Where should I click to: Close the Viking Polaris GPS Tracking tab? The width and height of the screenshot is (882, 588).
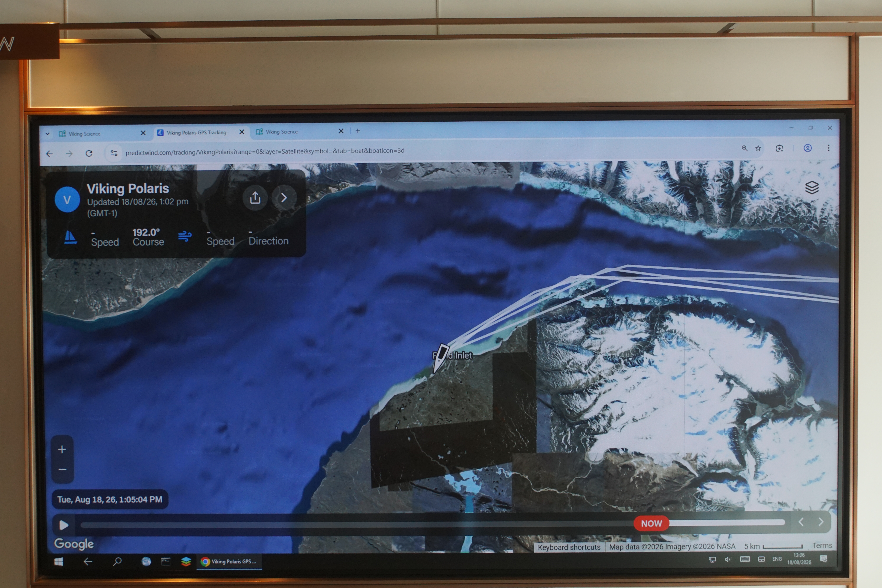(242, 132)
